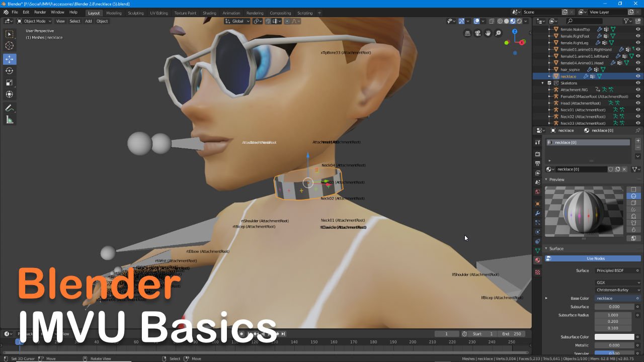Hide the necklace object in outliner

(638, 76)
